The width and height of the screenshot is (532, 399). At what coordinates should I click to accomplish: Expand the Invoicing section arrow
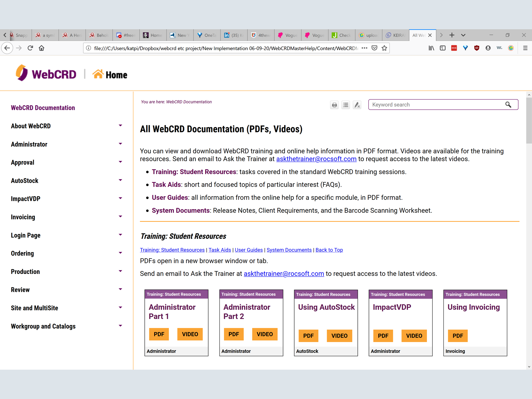pos(120,217)
